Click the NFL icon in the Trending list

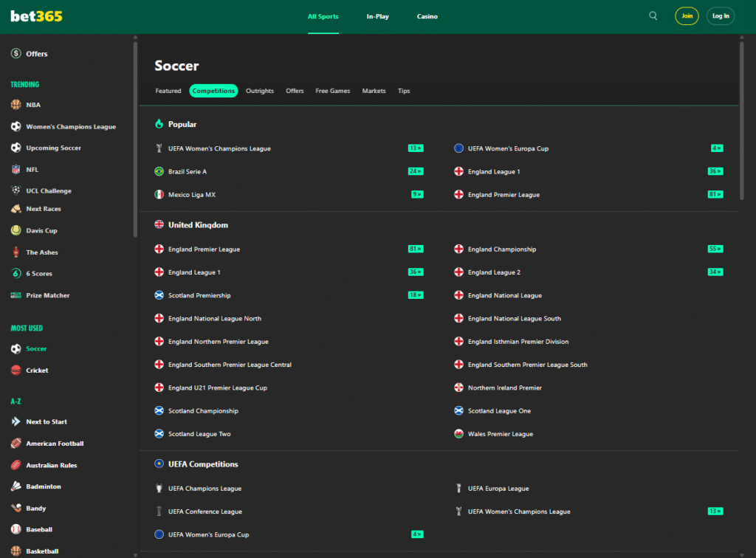pyautogui.click(x=16, y=169)
